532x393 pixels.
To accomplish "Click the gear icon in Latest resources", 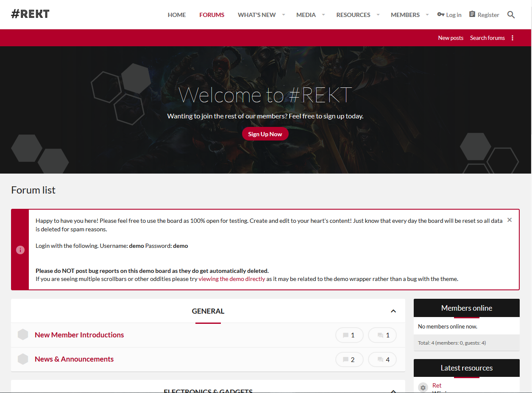I will [423, 387].
